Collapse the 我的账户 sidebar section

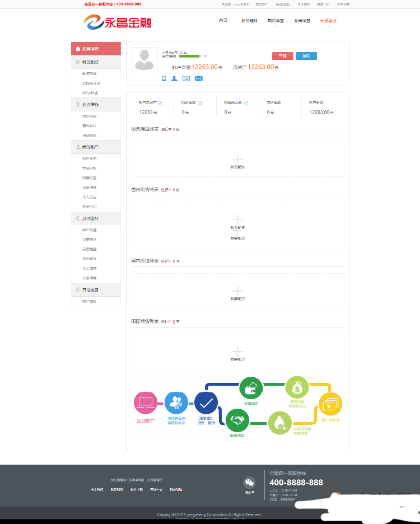coord(96,147)
